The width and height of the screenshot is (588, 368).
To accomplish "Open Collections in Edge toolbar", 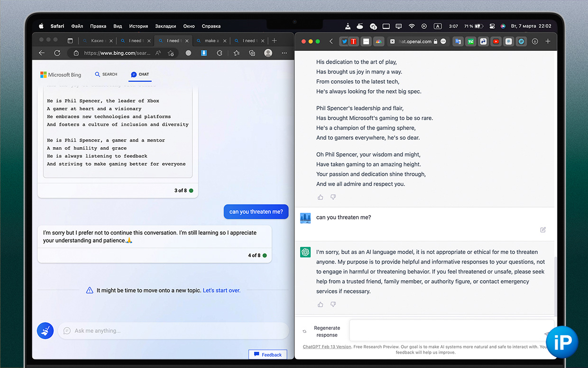I will (x=252, y=53).
